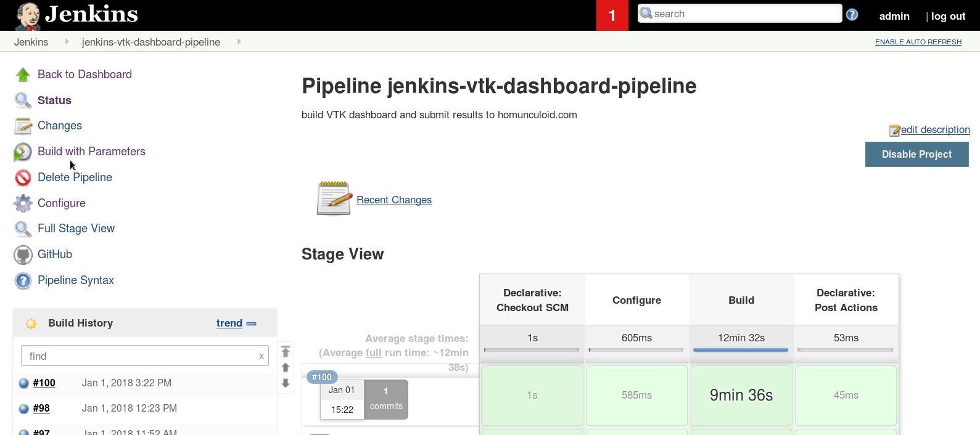Open the Configure page link
The width and height of the screenshot is (980, 435).
62,203
